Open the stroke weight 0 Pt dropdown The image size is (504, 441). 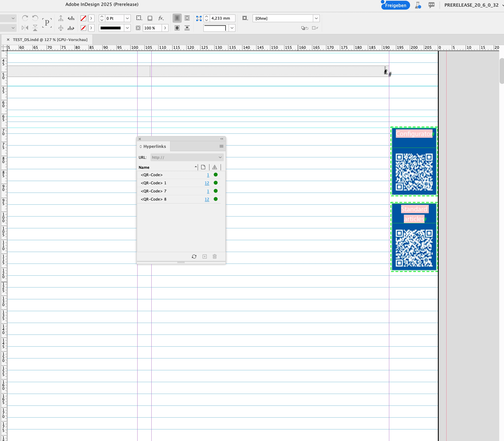[127, 18]
